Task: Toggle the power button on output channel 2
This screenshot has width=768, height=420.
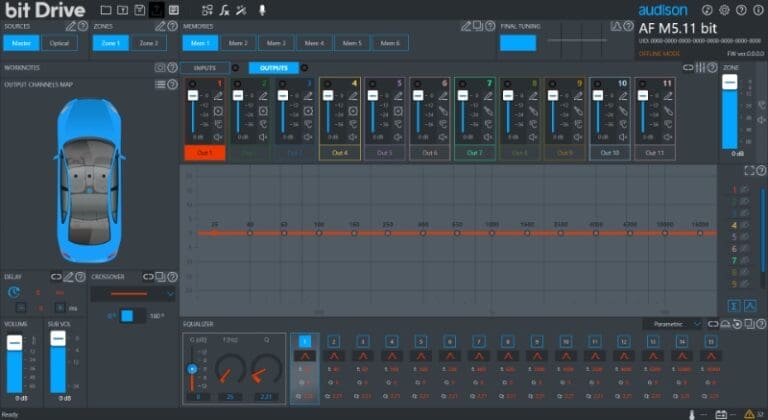Action: pyautogui.click(x=236, y=84)
